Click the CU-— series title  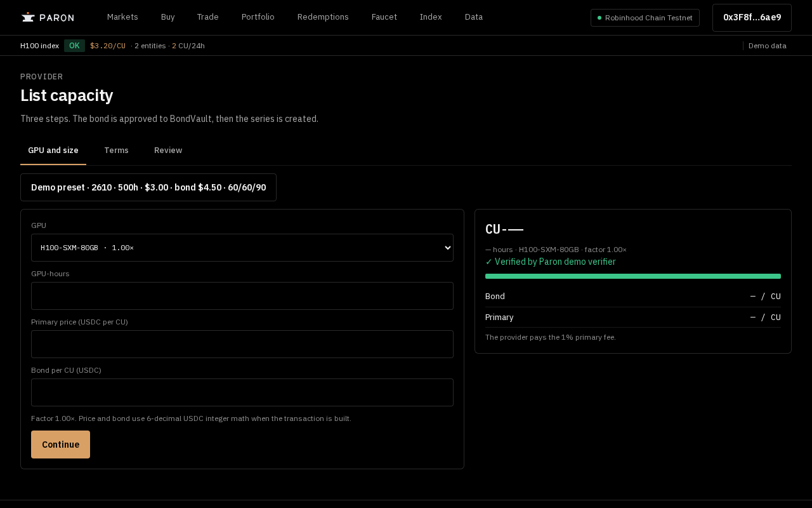pyautogui.click(x=504, y=229)
